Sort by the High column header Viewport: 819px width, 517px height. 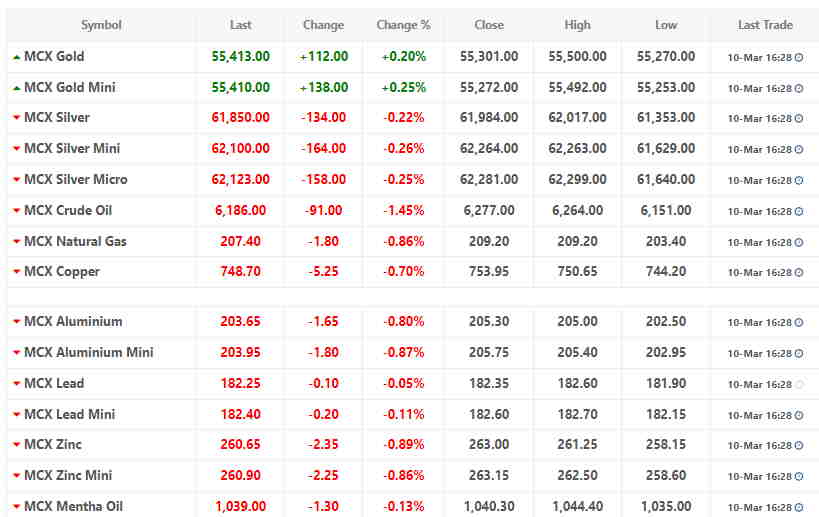coord(577,25)
